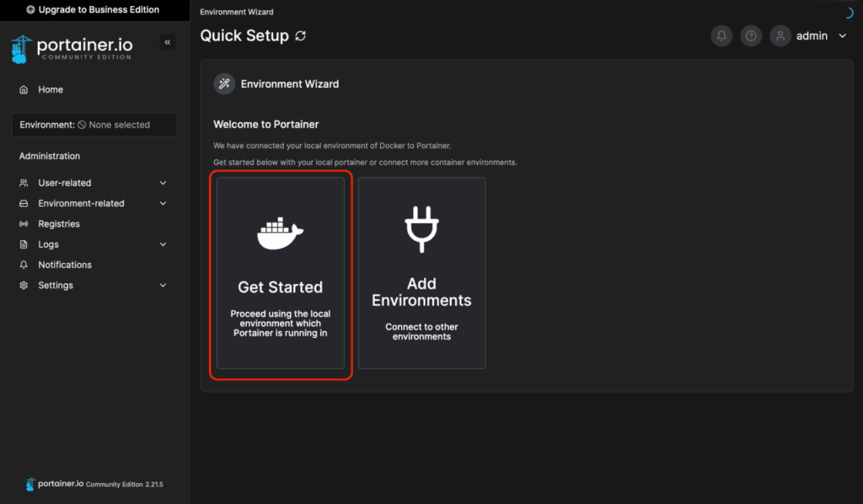This screenshot has width=863, height=504.
Task: Click the admin user avatar icon
Action: pyautogui.click(x=780, y=36)
